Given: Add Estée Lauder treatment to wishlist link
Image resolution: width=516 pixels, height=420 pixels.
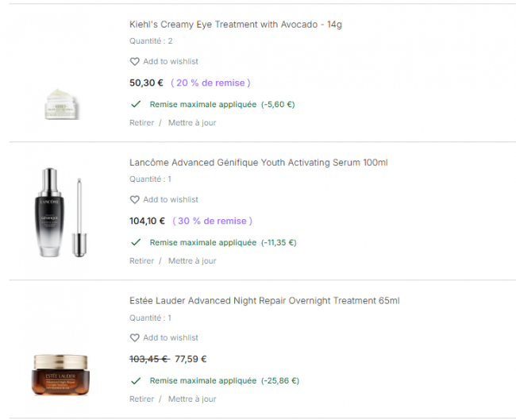Looking at the screenshot, I should tap(171, 337).
